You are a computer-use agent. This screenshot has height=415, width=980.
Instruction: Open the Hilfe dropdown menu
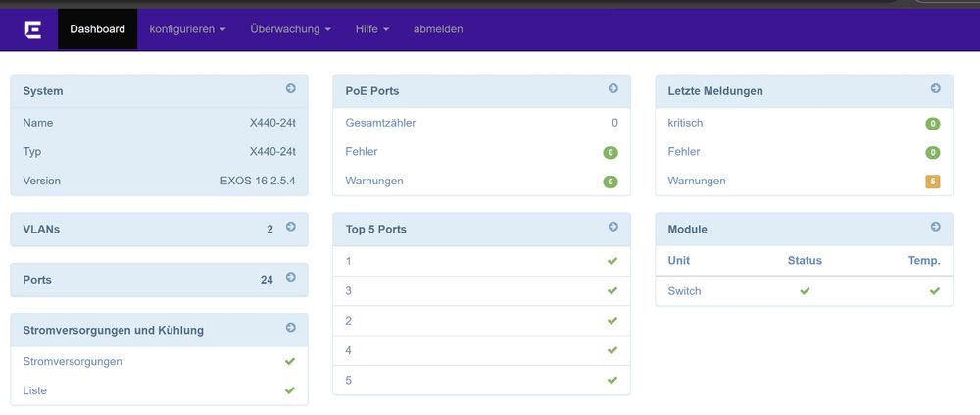[x=372, y=29]
